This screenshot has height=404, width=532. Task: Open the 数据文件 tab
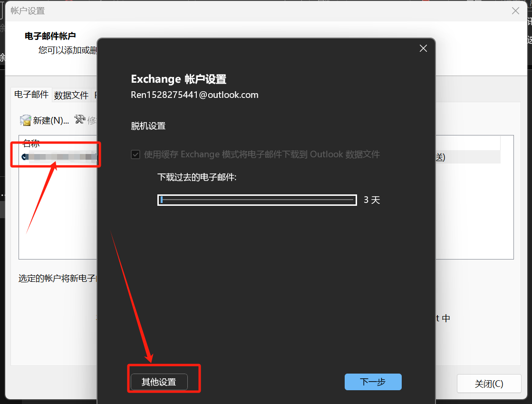pos(71,96)
